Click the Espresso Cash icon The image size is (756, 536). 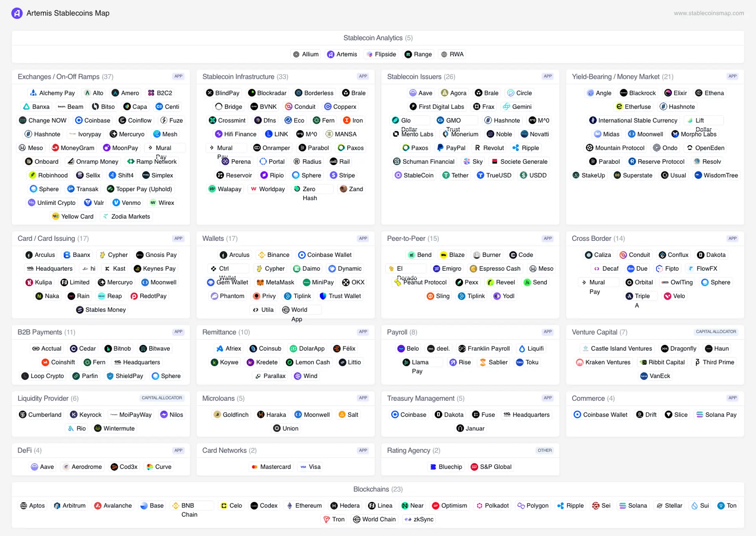pyautogui.click(x=473, y=268)
